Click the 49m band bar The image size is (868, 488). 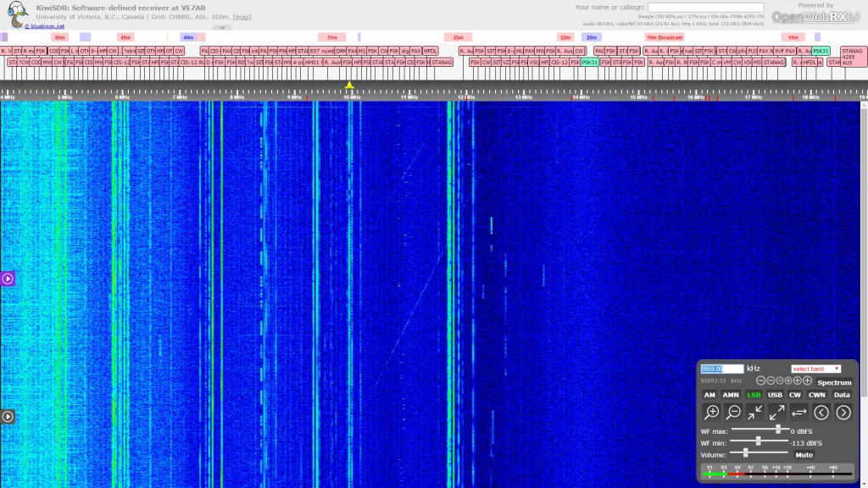pyautogui.click(x=125, y=37)
